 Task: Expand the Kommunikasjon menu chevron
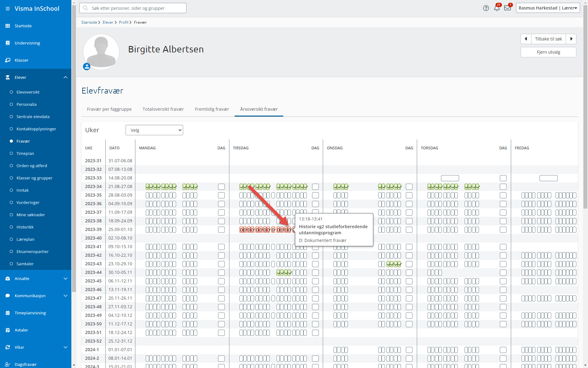click(66, 296)
